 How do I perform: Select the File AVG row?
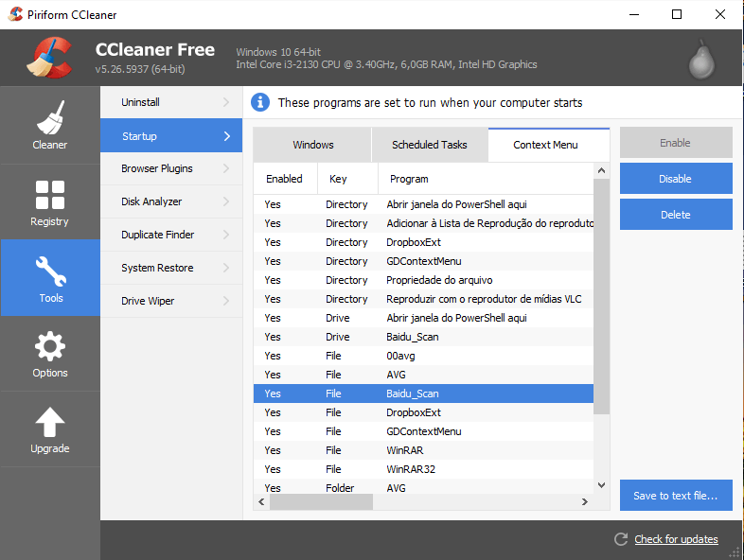coord(423,376)
